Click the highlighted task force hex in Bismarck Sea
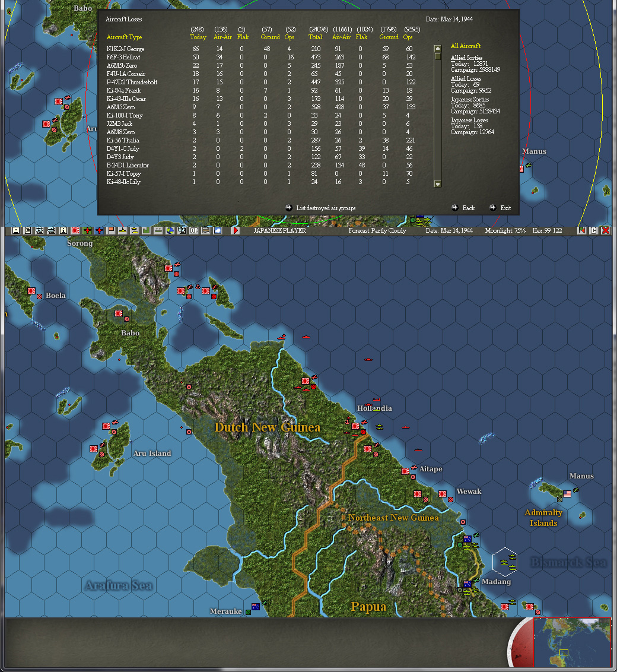This screenshot has height=672, width=617. [505, 562]
